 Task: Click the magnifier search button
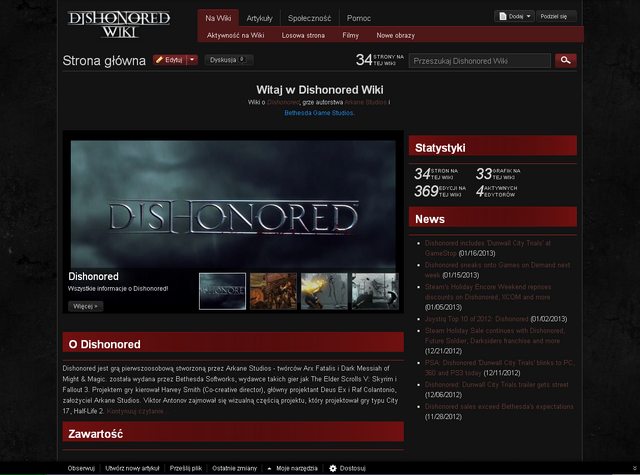pyautogui.click(x=566, y=60)
